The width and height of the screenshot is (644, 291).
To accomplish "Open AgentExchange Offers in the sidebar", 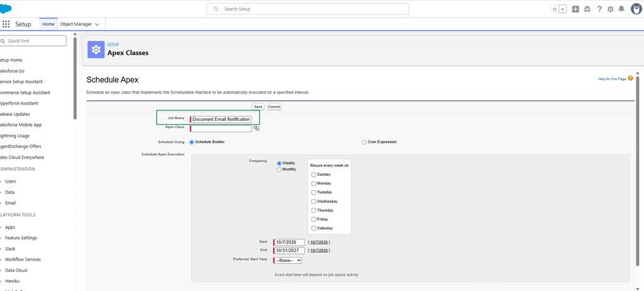I will (21, 146).
